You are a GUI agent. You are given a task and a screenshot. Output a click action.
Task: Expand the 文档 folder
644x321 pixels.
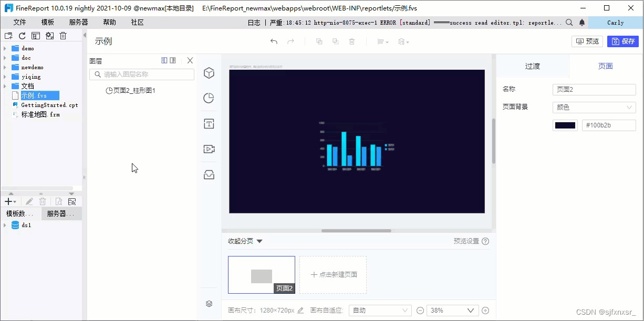click(x=5, y=86)
